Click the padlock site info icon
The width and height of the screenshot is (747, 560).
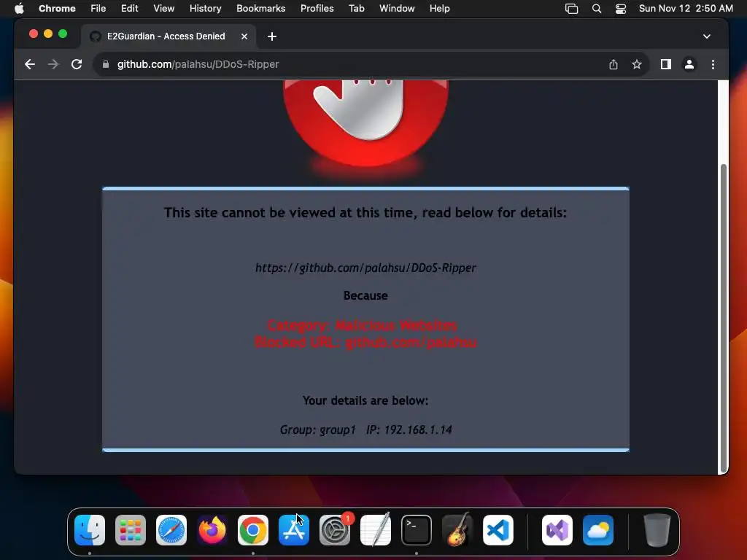tap(106, 64)
